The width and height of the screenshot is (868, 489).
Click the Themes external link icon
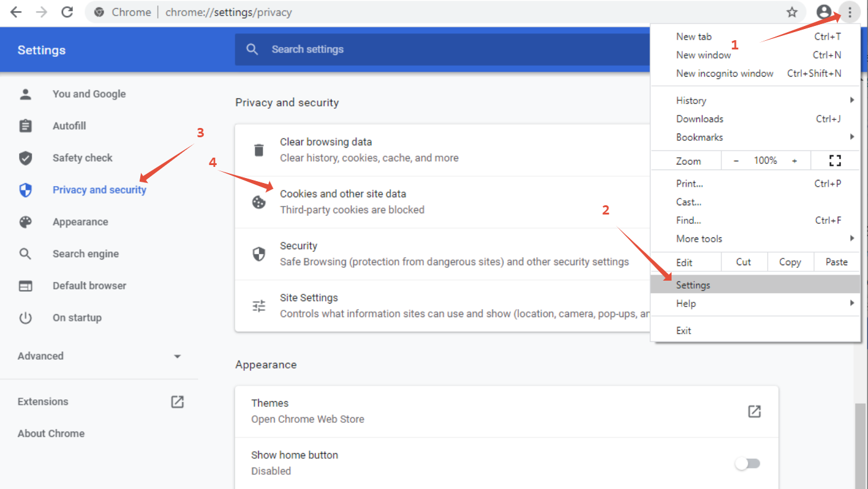click(x=754, y=411)
